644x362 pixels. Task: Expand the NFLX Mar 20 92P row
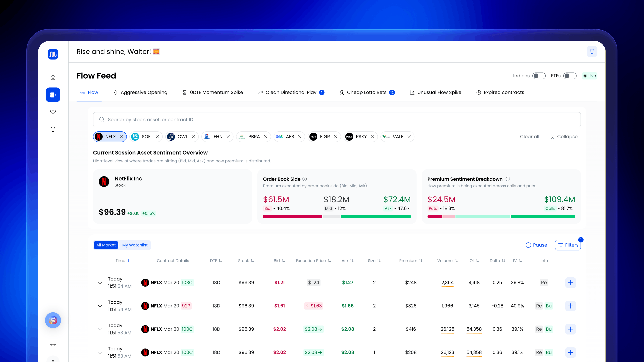click(x=100, y=306)
